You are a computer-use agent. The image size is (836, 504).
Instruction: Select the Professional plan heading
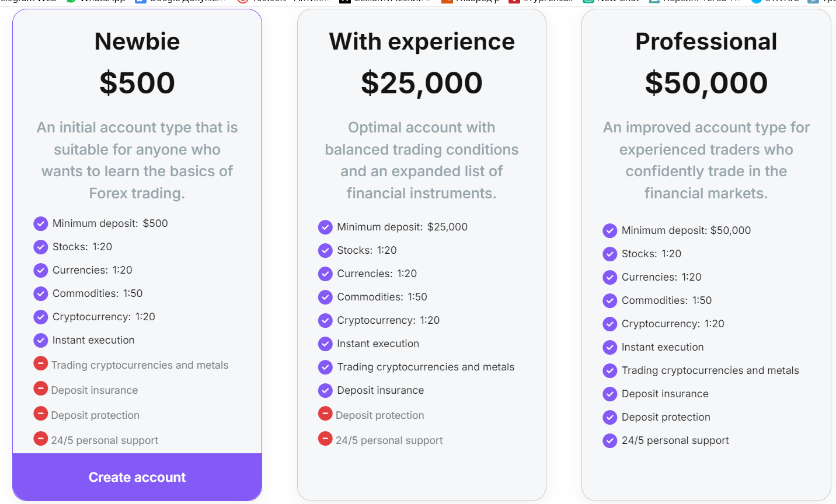point(706,41)
